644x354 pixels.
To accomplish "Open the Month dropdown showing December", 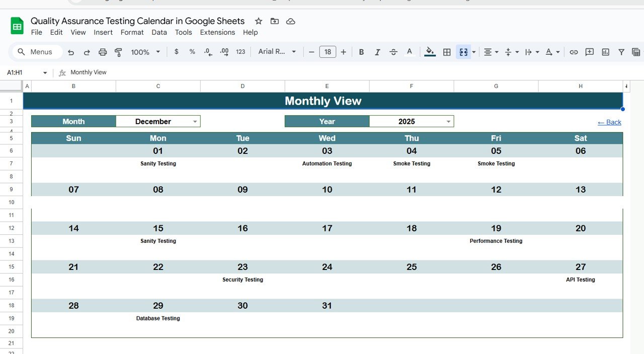I will [195, 122].
